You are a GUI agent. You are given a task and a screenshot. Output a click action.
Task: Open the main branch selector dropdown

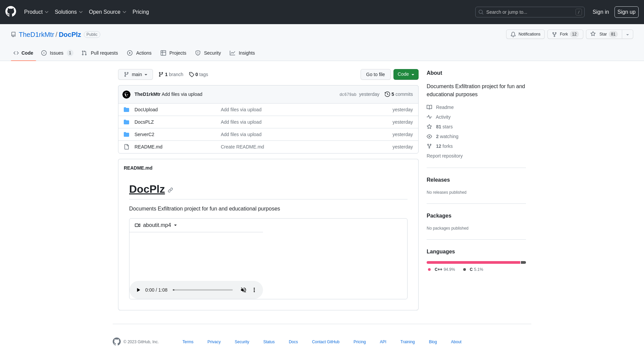pos(136,74)
